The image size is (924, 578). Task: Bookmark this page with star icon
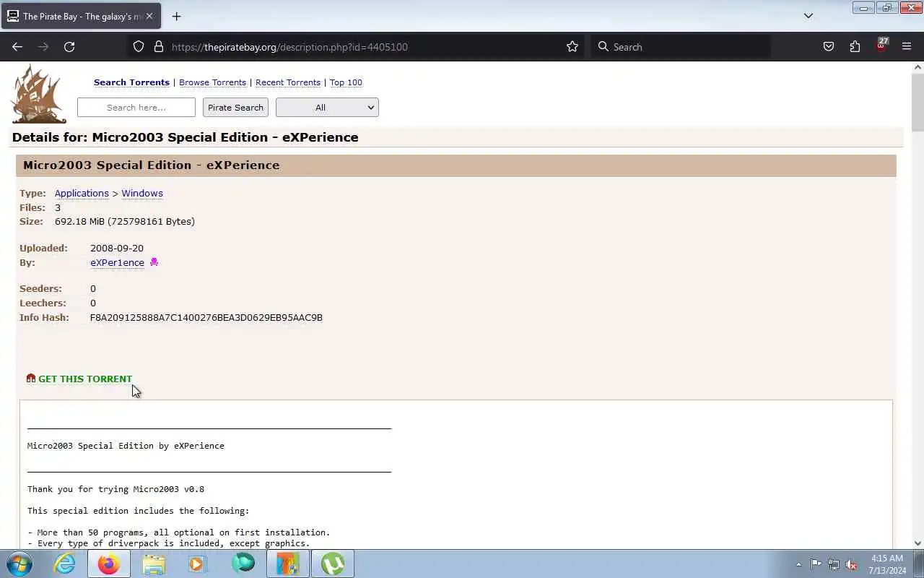(572, 47)
